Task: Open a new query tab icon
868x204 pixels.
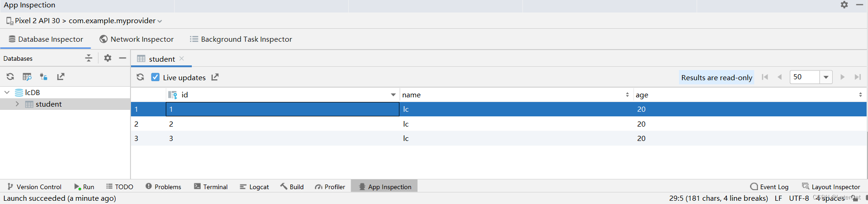Action: coord(27,76)
